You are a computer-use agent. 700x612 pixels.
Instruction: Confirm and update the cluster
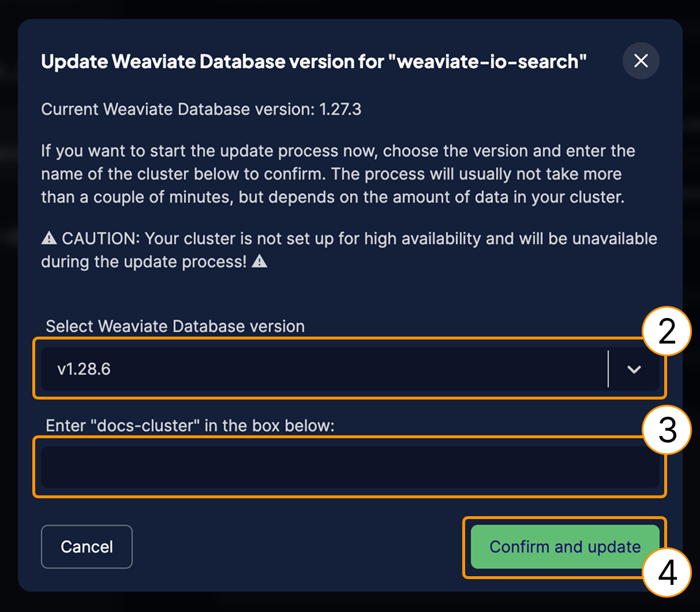(565, 546)
